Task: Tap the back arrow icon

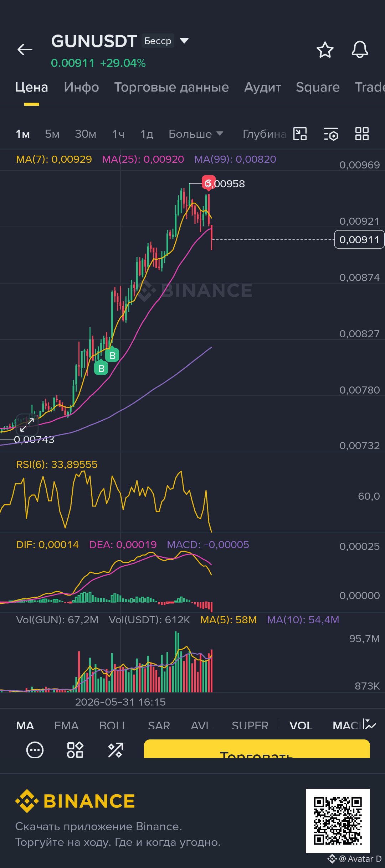Action: tap(25, 50)
